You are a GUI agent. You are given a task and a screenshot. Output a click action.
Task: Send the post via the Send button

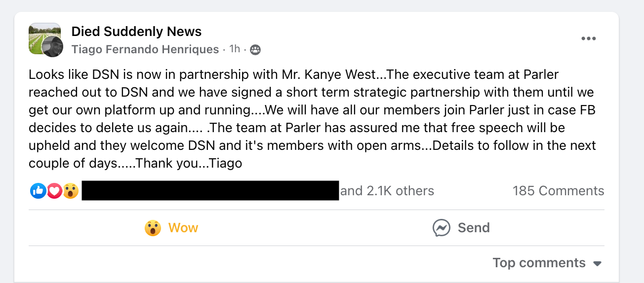click(473, 228)
